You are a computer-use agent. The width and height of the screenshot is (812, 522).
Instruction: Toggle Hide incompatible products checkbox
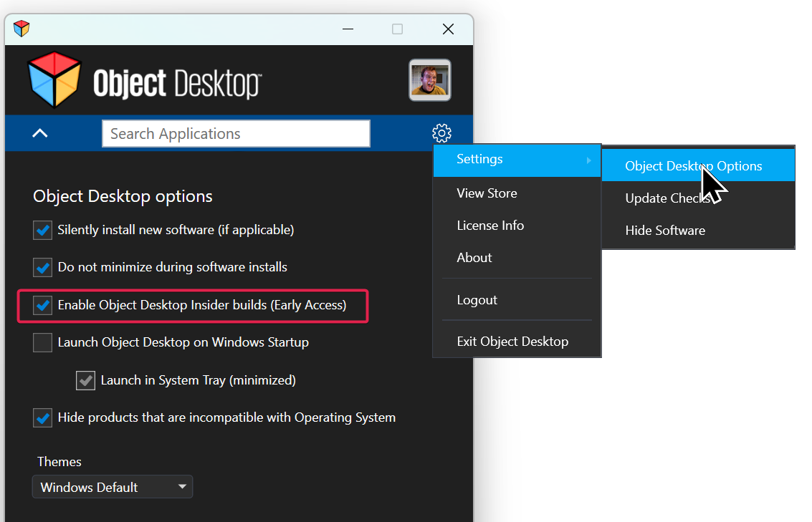pos(43,417)
